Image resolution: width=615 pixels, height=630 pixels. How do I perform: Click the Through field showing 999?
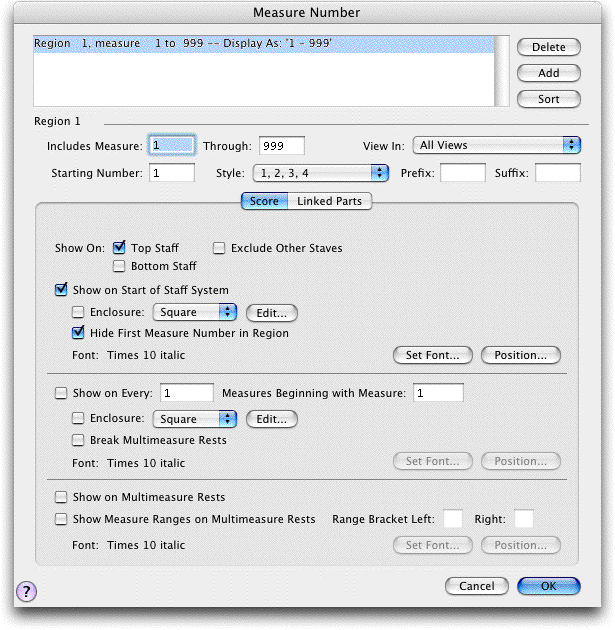coord(282,145)
